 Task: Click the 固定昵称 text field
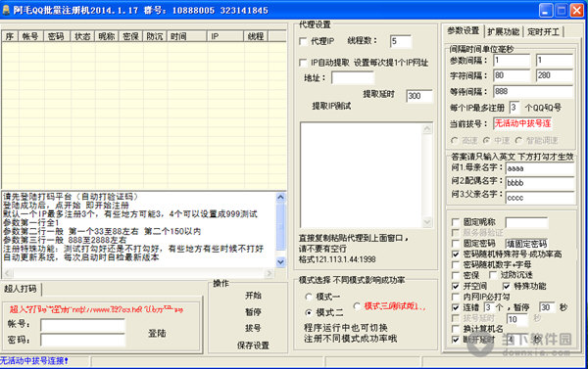[526, 222]
